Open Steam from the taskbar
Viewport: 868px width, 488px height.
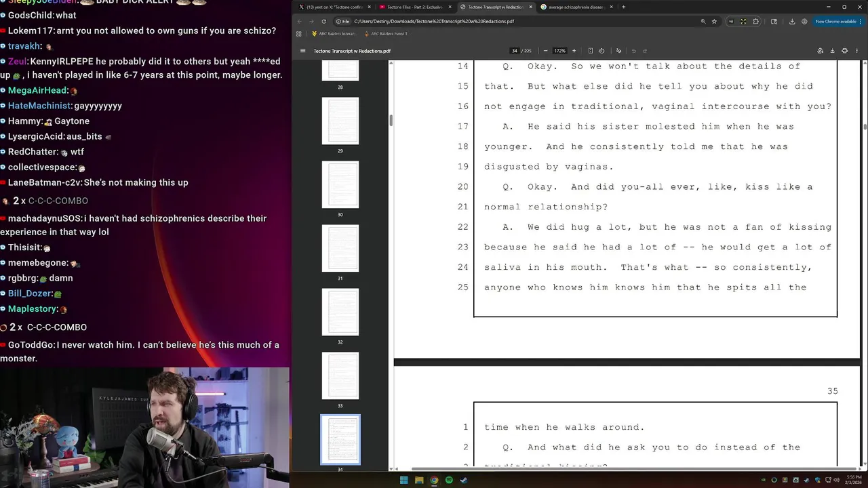click(464, 480)
